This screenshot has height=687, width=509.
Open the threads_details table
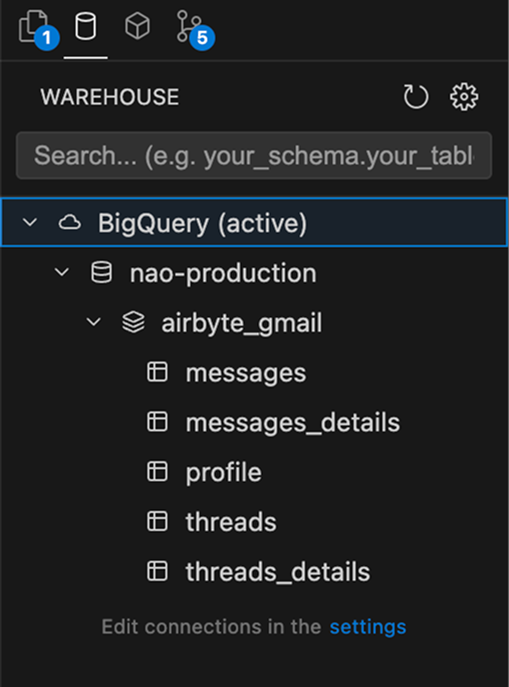(x=278, y=572)
